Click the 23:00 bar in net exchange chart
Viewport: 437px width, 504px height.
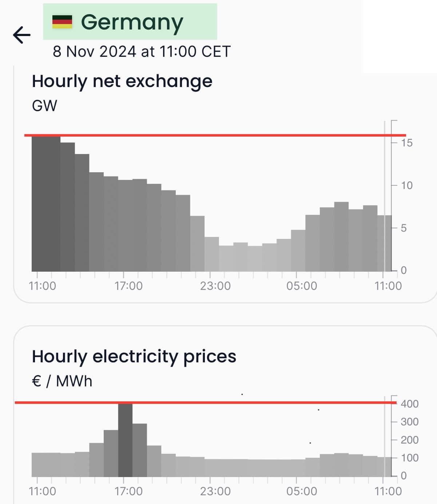(212, 254)
